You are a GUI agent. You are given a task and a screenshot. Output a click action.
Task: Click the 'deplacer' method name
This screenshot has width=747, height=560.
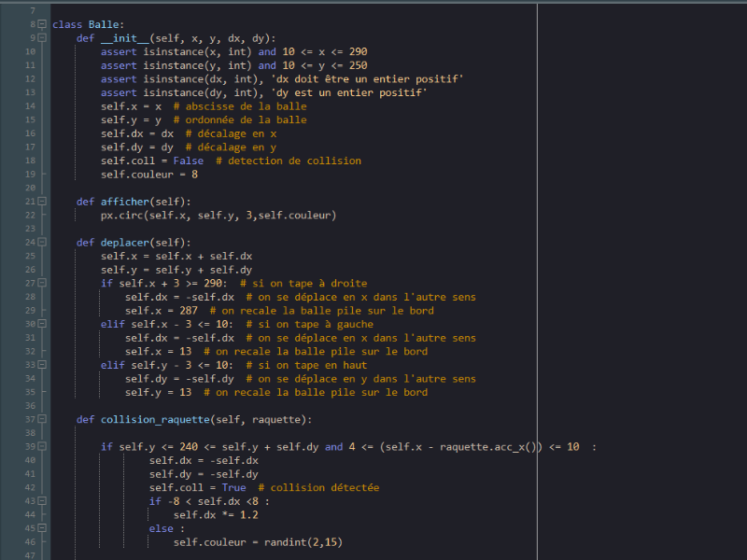[125, 243]
